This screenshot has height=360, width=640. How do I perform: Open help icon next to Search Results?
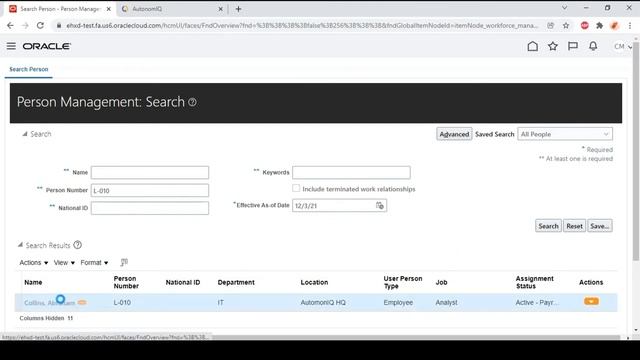coord(78,245)
